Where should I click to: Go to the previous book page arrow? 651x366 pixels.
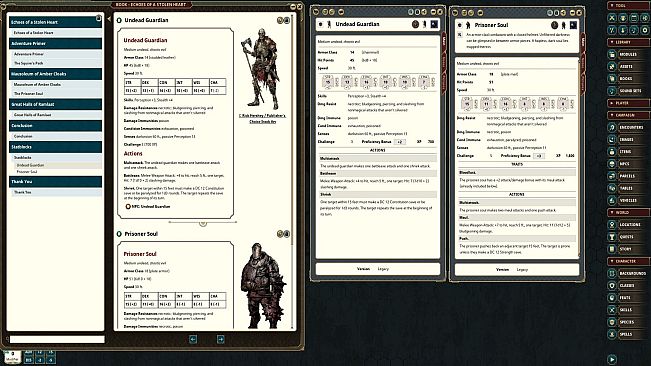(193, 339)
